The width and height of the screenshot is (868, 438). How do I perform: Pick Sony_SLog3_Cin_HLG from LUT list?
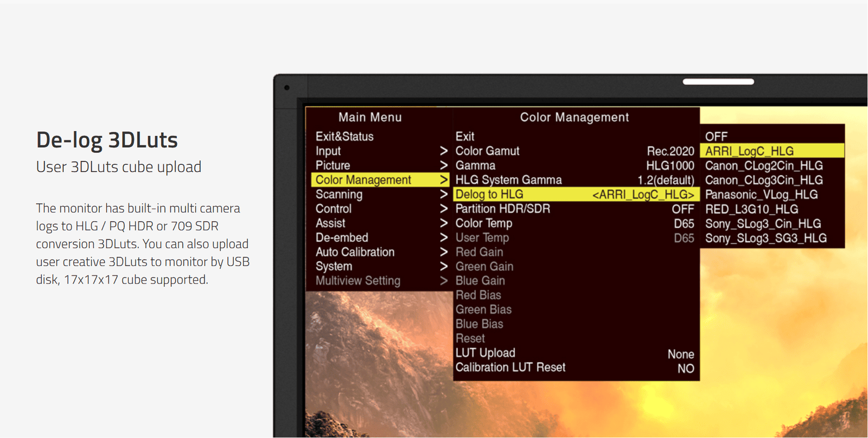(763, 224)
